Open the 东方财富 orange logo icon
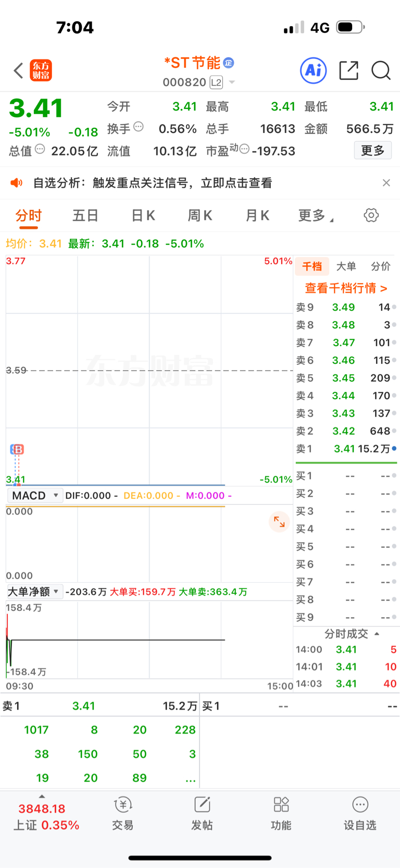 tap(41, 70)
